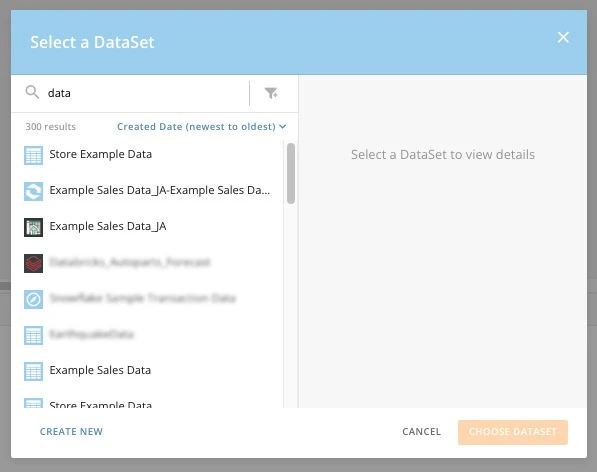The width and height of the screenshot is (597, 472).
Task: Click the red Databricks stack icon
Action: click(x=34, y=263)
